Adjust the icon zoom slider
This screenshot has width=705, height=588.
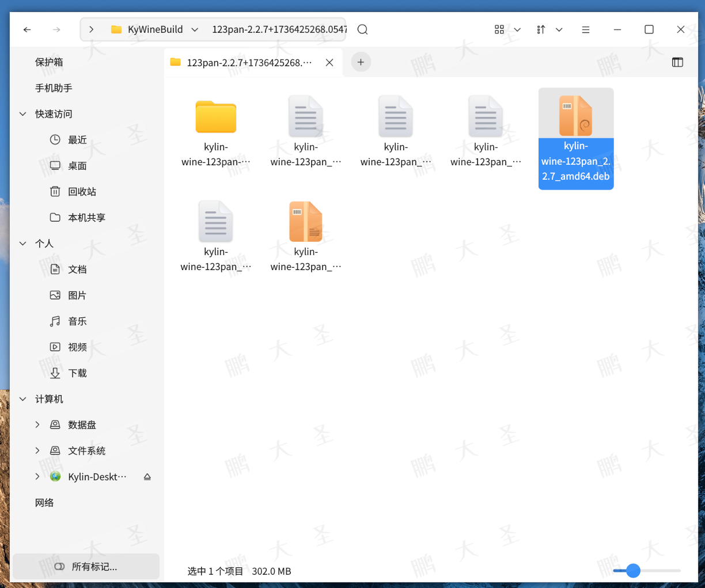pos(633,571)
